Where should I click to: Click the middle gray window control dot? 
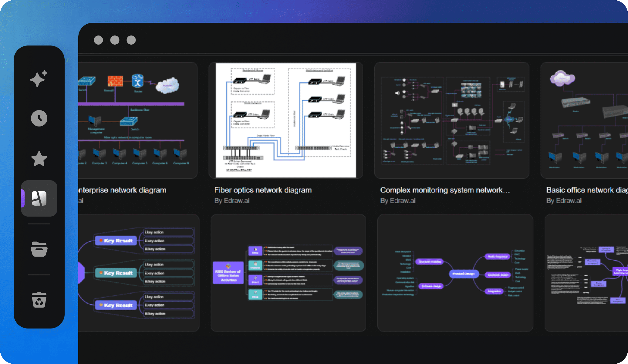[115, 40]
